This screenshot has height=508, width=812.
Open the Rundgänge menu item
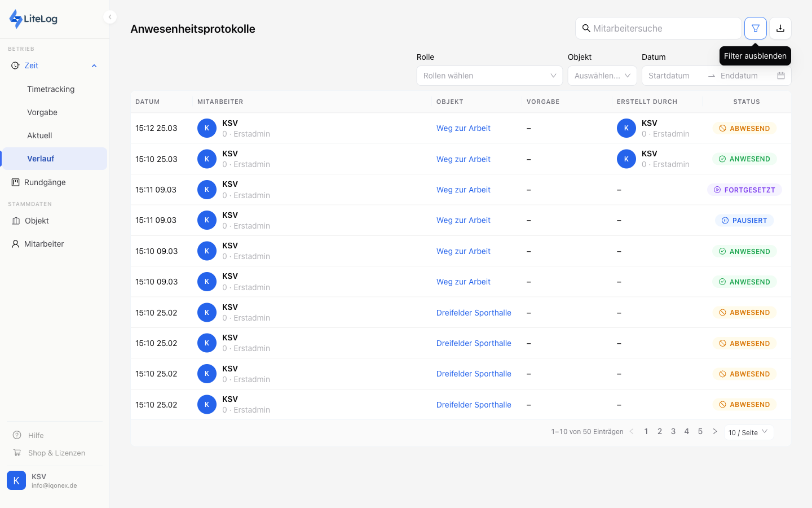[x=45, y=182]
